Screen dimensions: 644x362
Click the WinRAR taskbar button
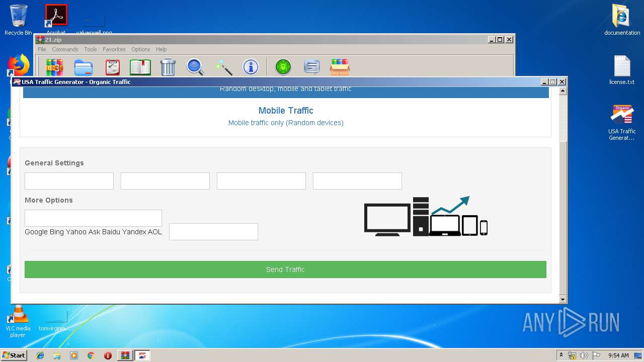click(x=125, y=355)
